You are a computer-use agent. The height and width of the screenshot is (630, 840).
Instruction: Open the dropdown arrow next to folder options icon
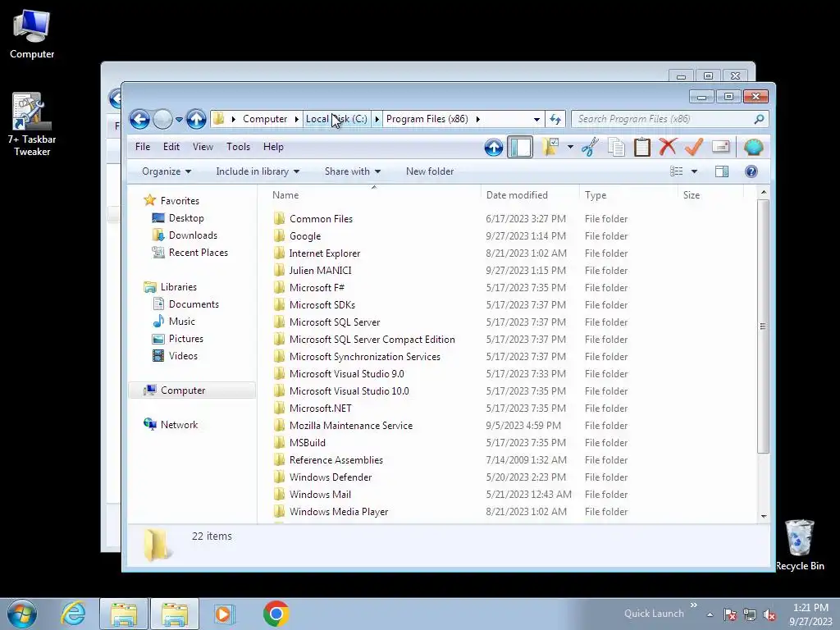pos(570,148)
